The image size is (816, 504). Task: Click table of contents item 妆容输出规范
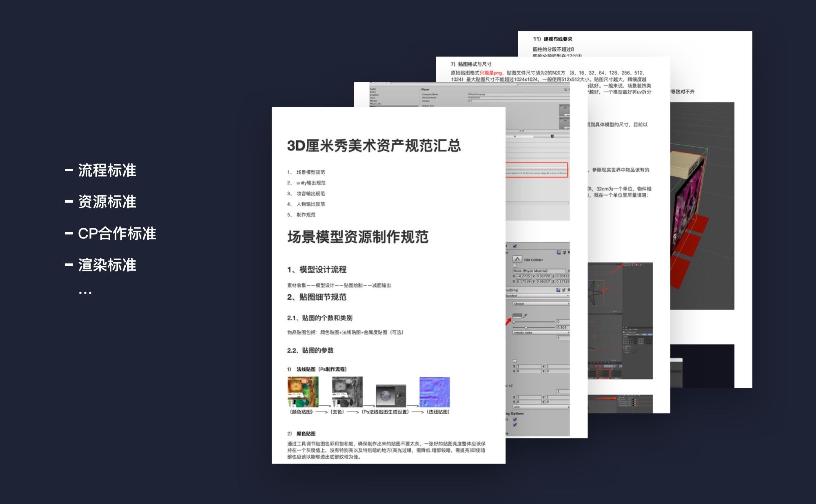[310, 193]
